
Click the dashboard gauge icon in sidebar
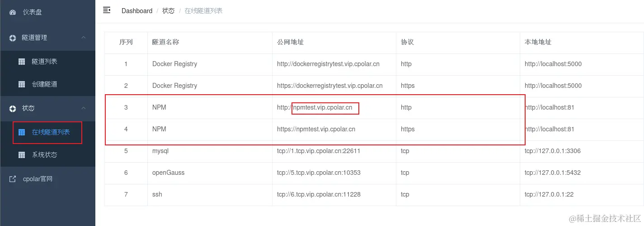13,12
